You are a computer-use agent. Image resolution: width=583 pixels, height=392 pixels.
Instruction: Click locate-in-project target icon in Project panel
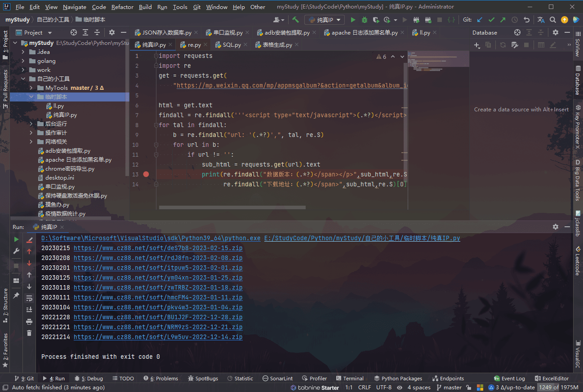pyautogui.click(x=74, y=32)
